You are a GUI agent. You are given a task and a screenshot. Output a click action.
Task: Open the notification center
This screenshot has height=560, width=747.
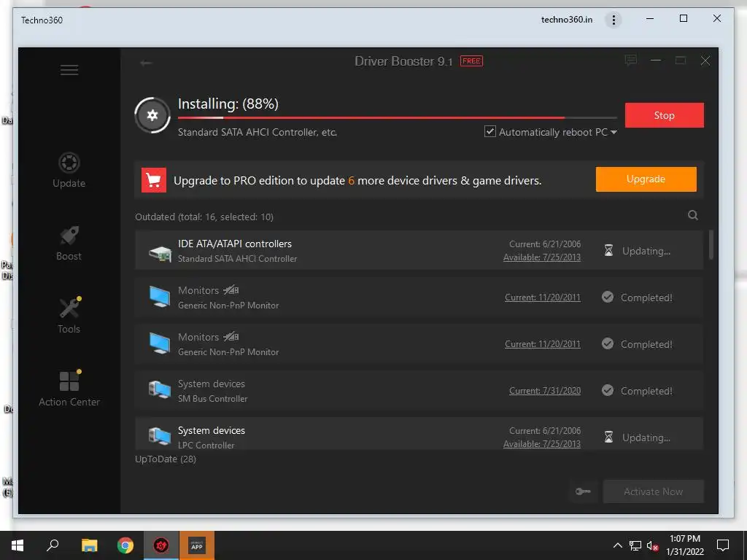coord(723,545)
